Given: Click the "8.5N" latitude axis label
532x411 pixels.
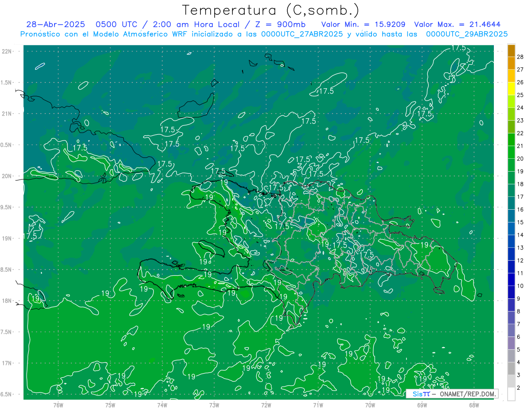Looking at the screenshot, I should (x=7, y=270).
